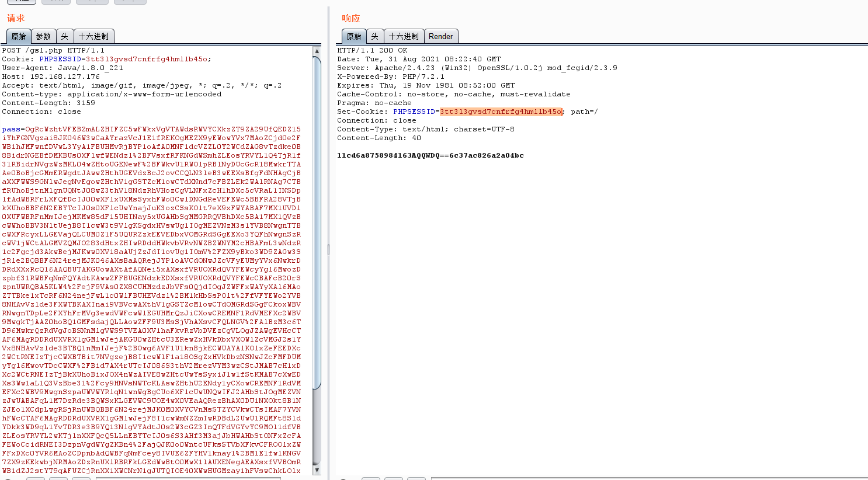Click the request scrollbar down arrow
Viewport: 868px width, 480px height.
317,469
